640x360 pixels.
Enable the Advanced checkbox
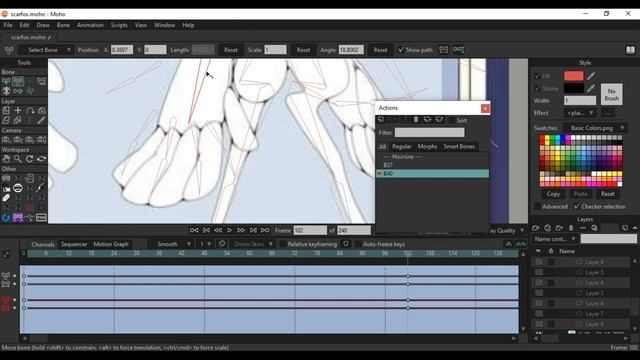point(537,207)
